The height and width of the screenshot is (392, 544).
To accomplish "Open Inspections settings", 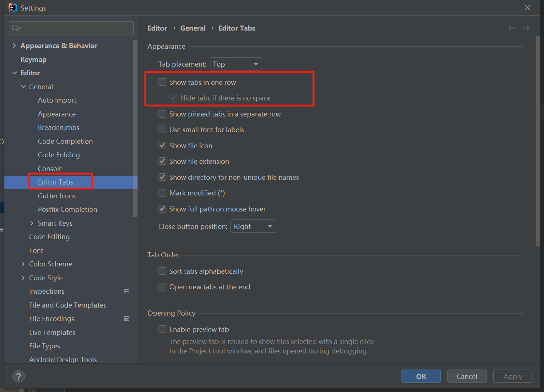I will click(47, 291).
